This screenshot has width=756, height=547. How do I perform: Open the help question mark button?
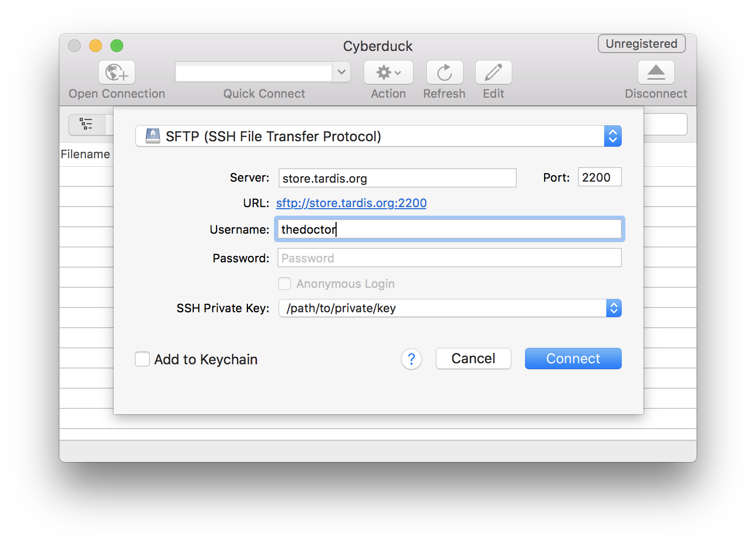(x=411, y=359)
